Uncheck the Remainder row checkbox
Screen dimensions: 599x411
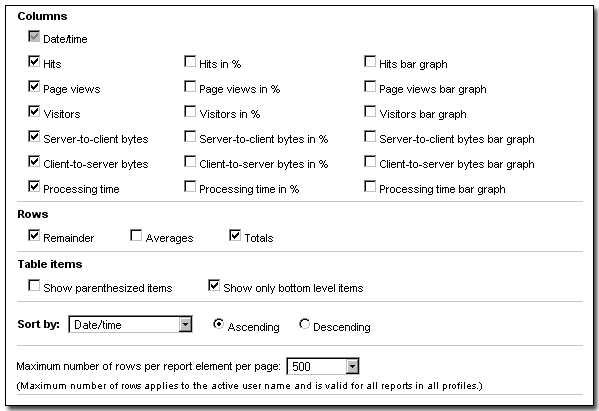34,236
